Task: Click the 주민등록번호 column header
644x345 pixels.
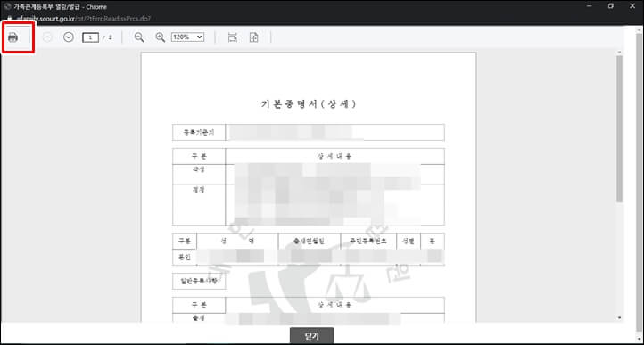Action: 368,241
